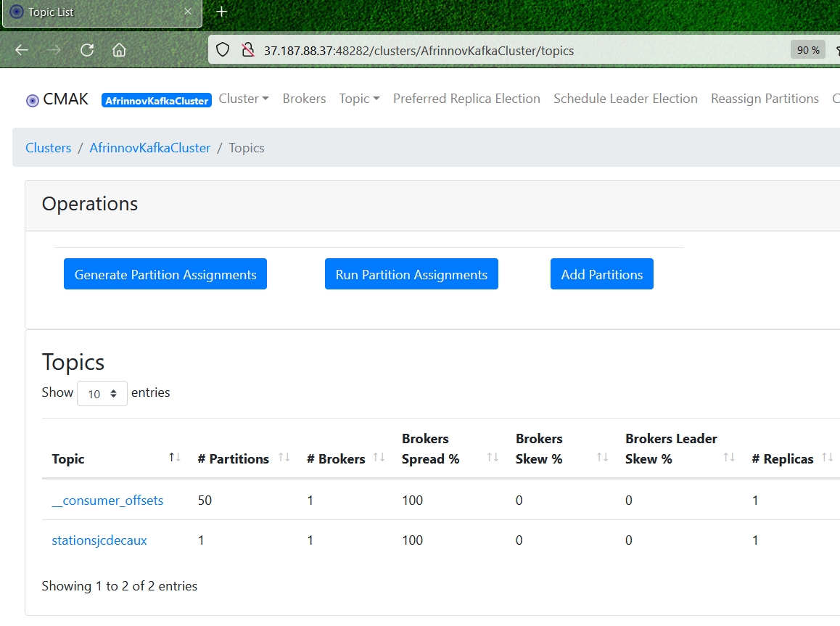Click # Partitions value in stationsjcdecaux row
Screen dimensions: 840x626
201,540
